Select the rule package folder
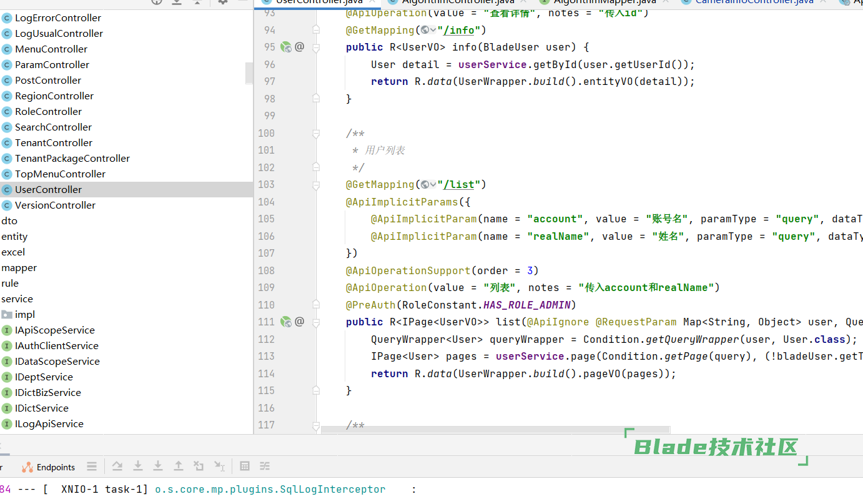Screen dimensions: 863x504 coord(10,284)
